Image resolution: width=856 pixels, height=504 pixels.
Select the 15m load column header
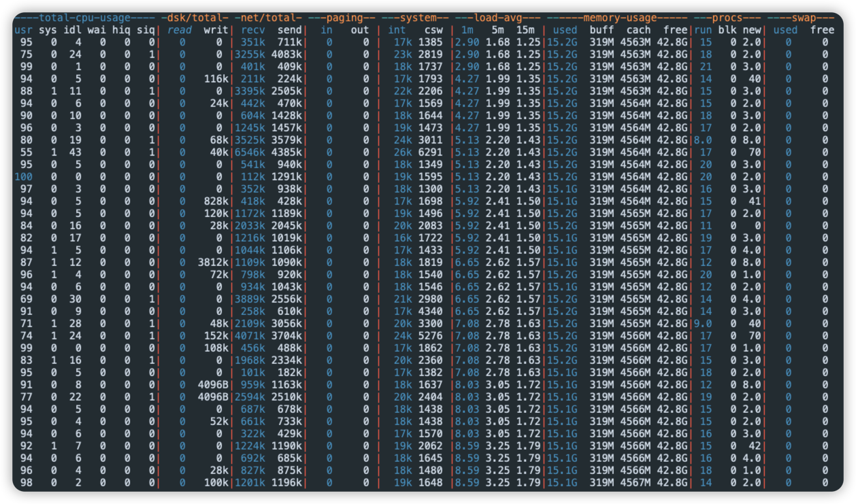coord(525,30)
